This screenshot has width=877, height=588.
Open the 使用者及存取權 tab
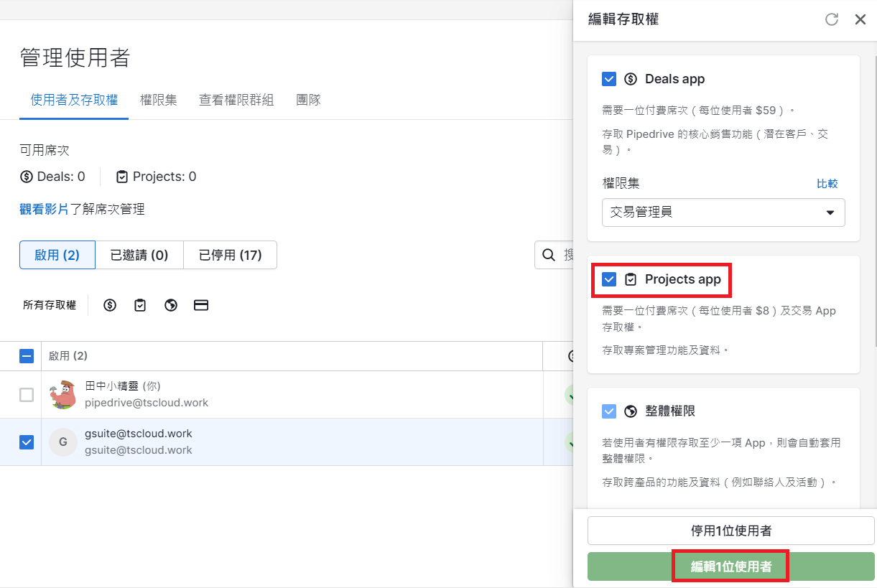(74, 100)
